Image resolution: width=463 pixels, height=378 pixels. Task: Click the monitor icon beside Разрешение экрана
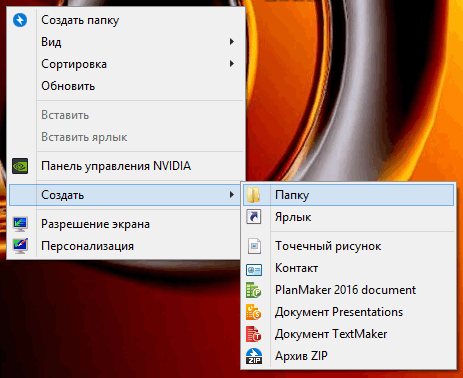[x=20, y=224]
